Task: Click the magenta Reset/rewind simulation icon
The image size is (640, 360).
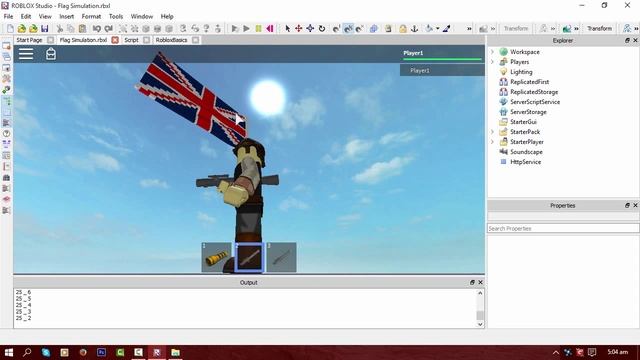Action: (270, 29)
